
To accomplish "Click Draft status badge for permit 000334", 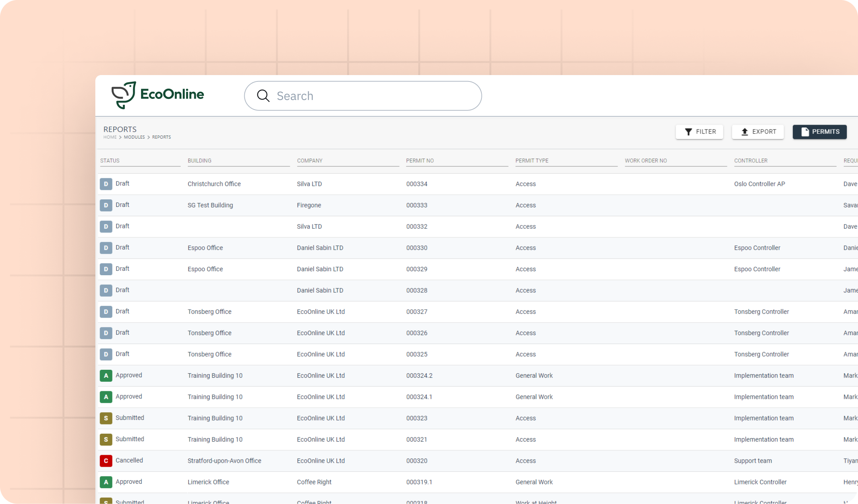I will coord(106,184).
